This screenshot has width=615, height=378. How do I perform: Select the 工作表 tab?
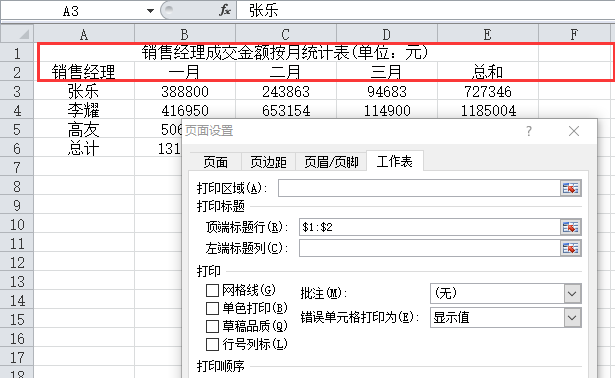(395, 161)
